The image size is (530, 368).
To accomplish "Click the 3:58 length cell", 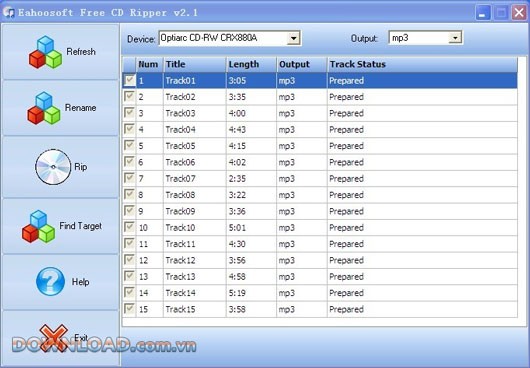I will click(x=251, y=309).
